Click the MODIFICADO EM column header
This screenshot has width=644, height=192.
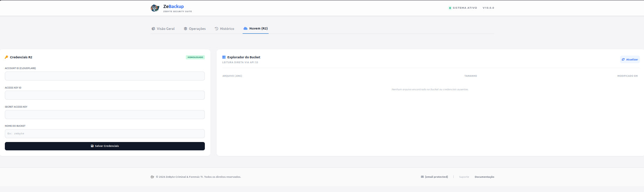coord(627,76)
